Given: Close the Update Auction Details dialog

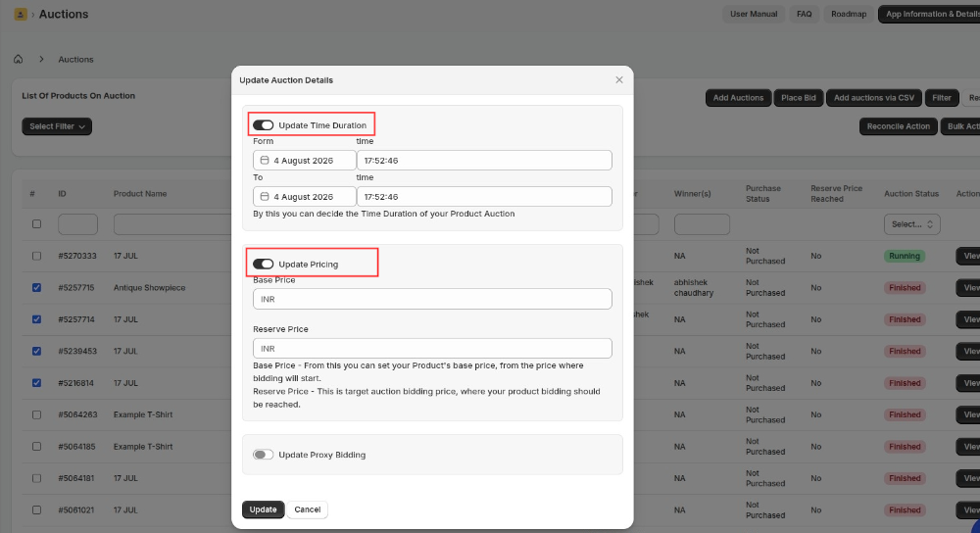Looking at the screenshot, I should click(x=618, y=80).
